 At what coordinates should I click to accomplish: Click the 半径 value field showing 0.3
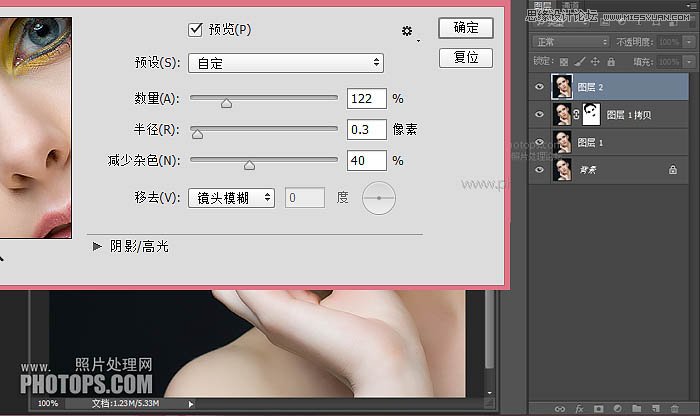367,129
